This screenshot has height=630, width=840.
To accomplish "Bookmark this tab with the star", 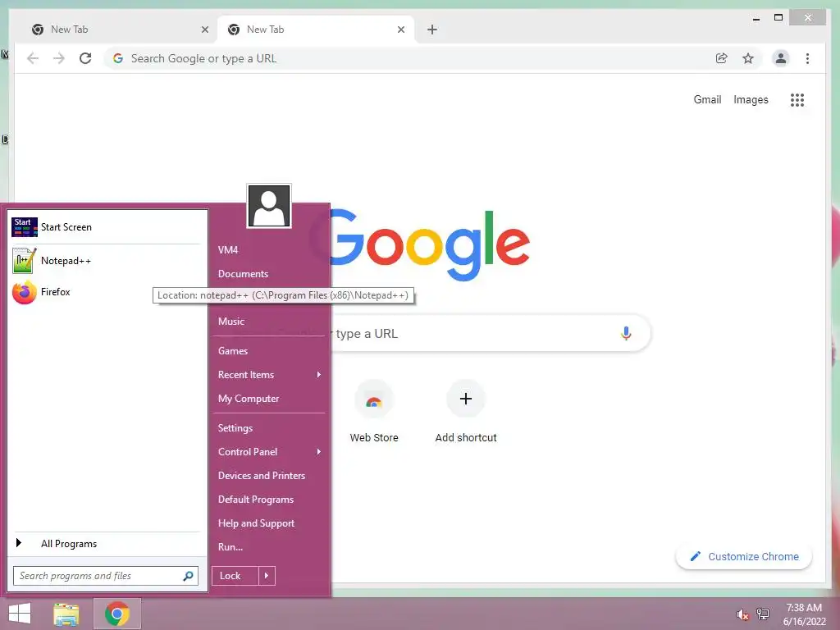I will coord(748,58).
